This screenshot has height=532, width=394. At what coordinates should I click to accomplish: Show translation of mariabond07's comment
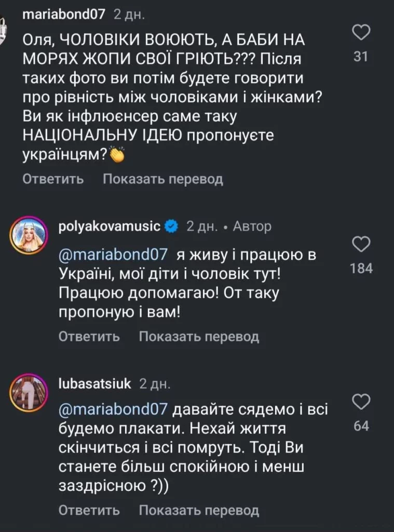click(162, 179)
